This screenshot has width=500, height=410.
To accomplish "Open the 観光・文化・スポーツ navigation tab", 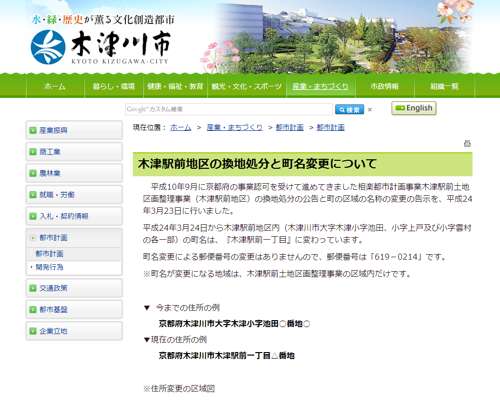I will pos(247,86).
